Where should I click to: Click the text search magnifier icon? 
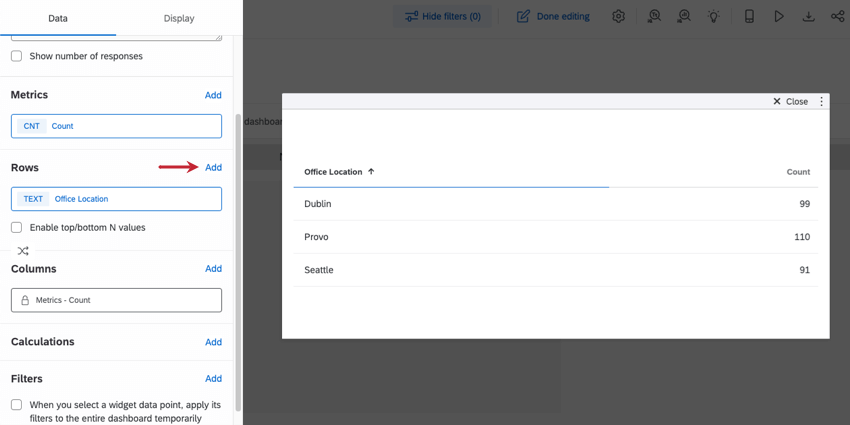(x=654, y=16)
